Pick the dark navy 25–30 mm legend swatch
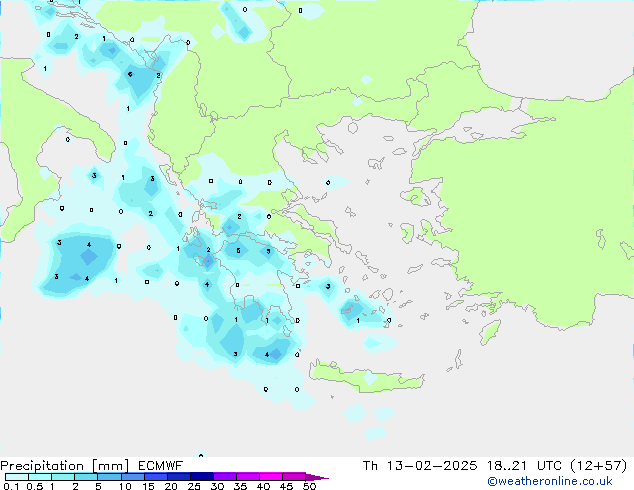This screenshot has width=634, height=490. (x=202, y=477)
